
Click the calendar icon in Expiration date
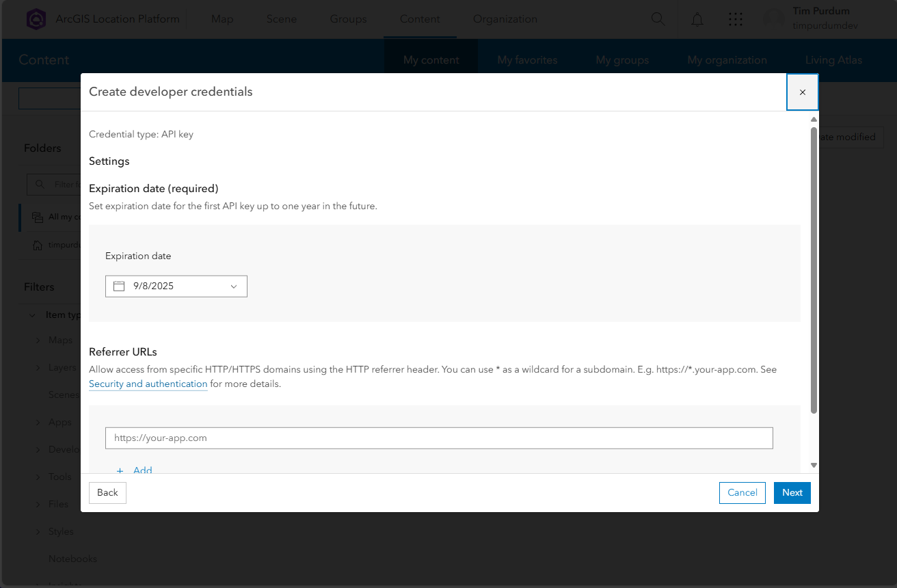[119, 286]
